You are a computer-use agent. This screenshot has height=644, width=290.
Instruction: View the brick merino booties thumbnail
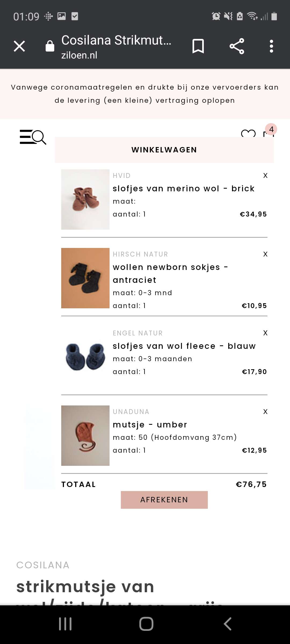(x=85, y=199)
